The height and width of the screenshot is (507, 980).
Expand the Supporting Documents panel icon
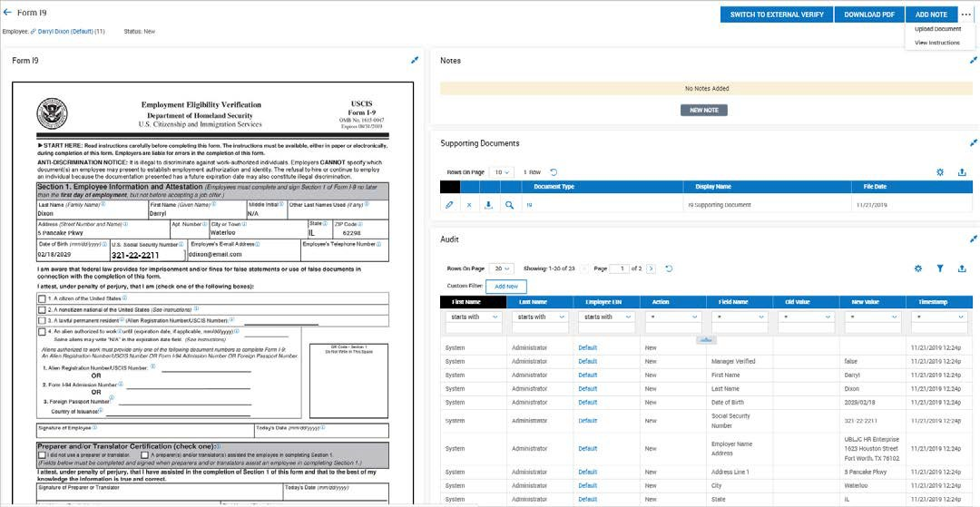[x=973, y=143]
